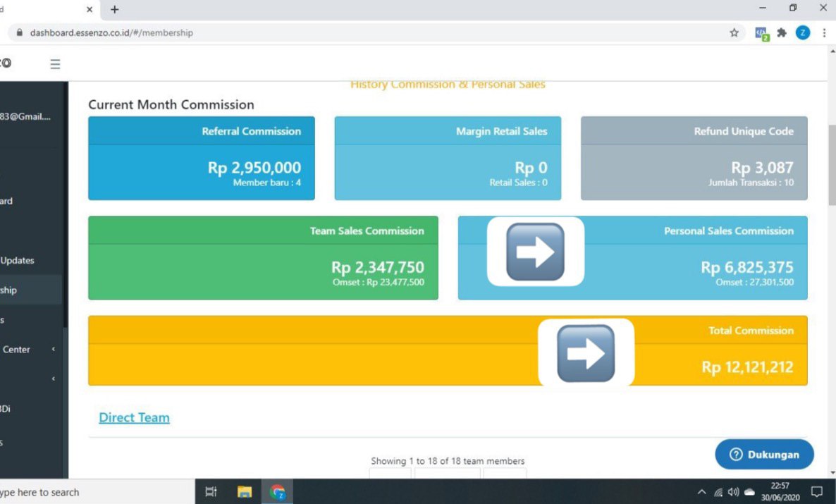Screen dimensions: 836x504
Task: Open File Explorer from the taskbar
Action: click(244, 491)
